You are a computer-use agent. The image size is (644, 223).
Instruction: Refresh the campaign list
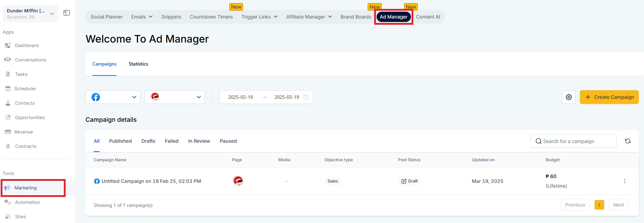click(628, 141)
